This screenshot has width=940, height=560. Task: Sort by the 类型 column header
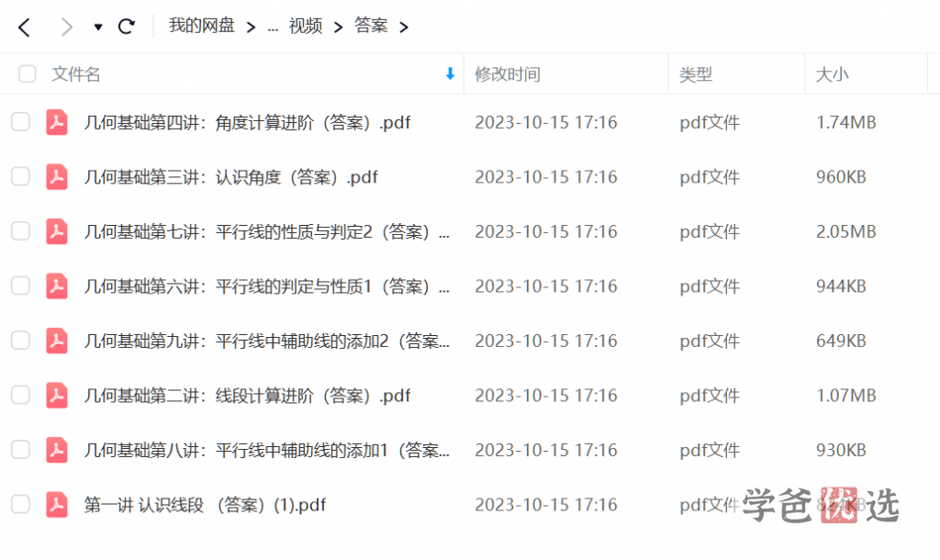click(696, 74)
